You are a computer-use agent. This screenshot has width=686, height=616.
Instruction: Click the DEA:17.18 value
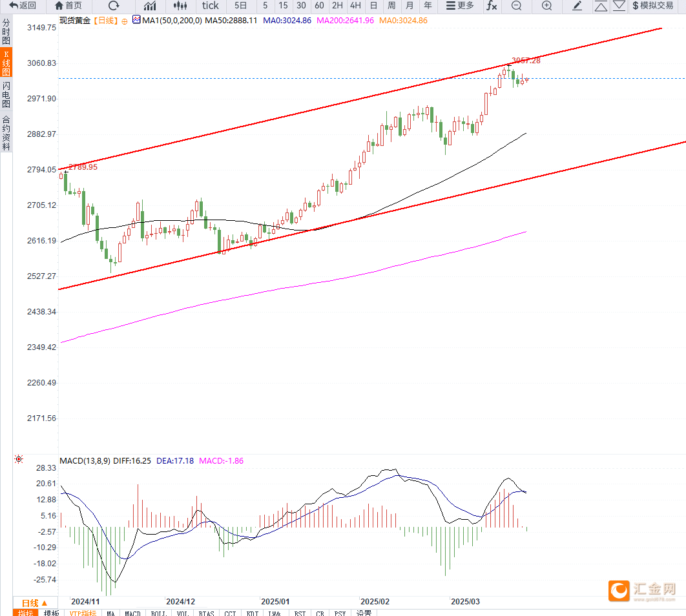[x=175, y=461]
